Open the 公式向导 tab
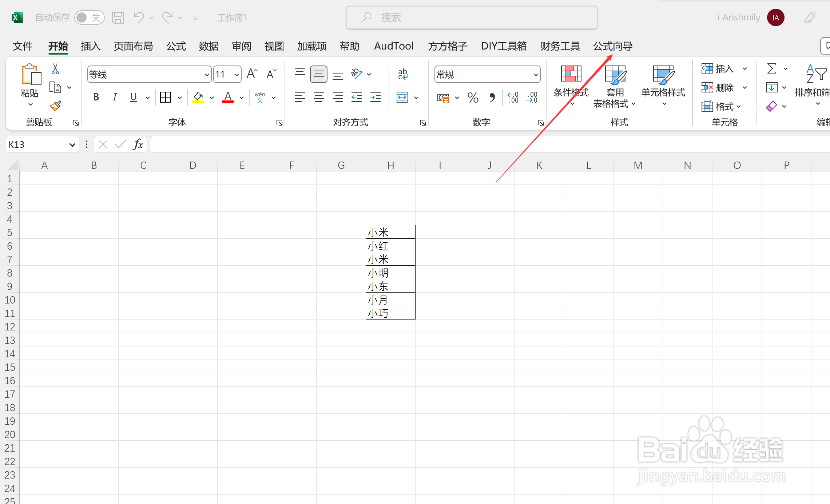The image size is (830, 504). (x=613, y=46)
